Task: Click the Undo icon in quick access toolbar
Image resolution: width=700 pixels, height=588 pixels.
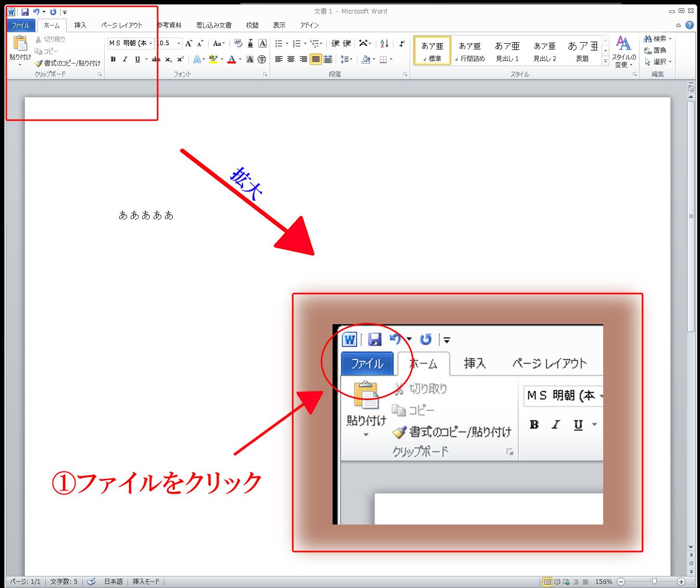Action: [36, 11]
